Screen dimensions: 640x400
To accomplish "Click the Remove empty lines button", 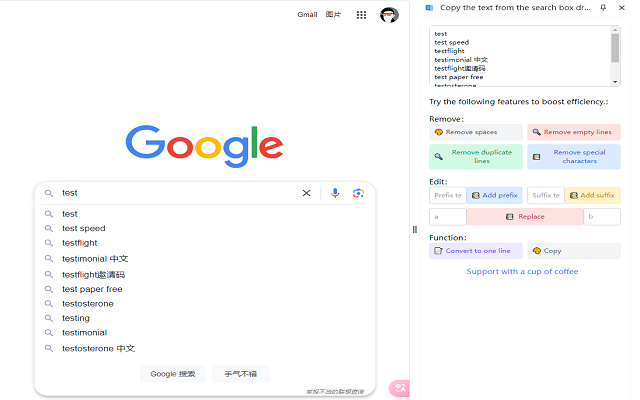I will pos(574,132).
